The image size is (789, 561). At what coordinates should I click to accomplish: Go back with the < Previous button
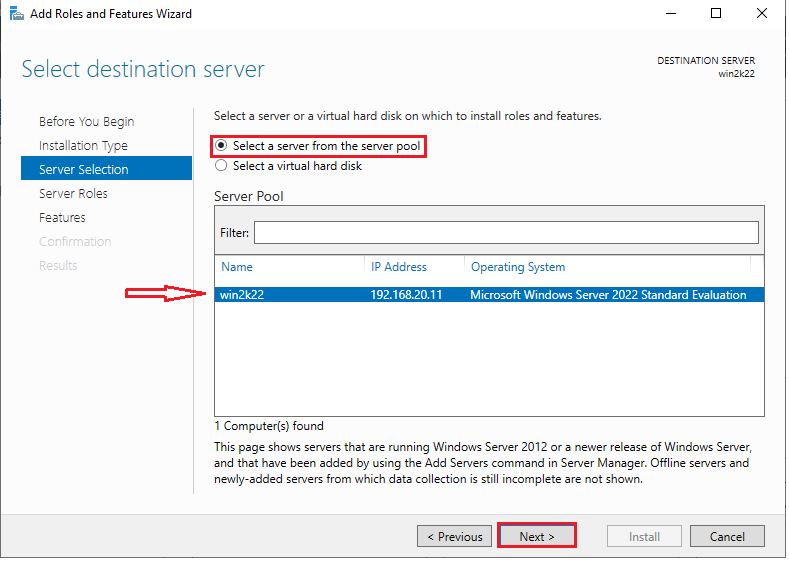point(454,537)
